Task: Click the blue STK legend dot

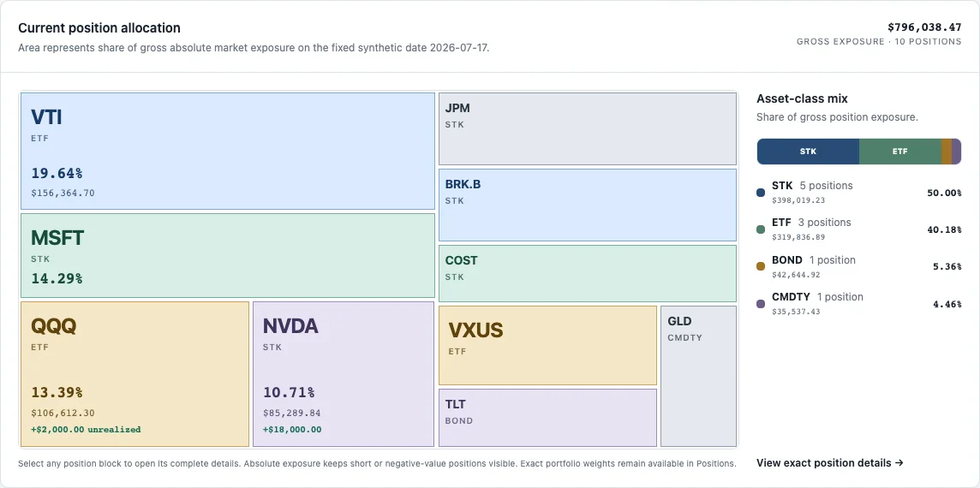Action: (x=761, y=193)
